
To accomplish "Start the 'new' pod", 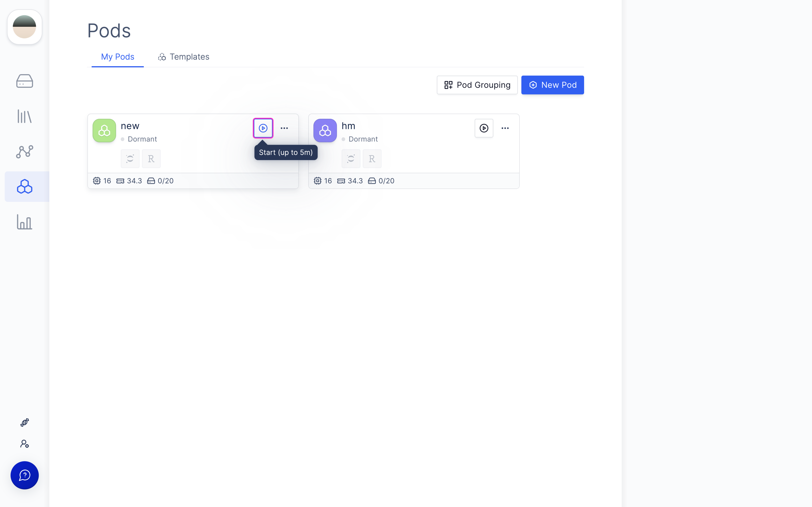I will [263, 128].
